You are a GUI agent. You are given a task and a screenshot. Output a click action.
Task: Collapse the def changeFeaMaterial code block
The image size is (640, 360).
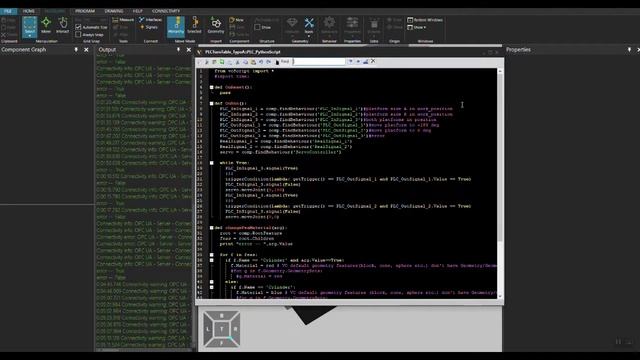pos(211,228)
